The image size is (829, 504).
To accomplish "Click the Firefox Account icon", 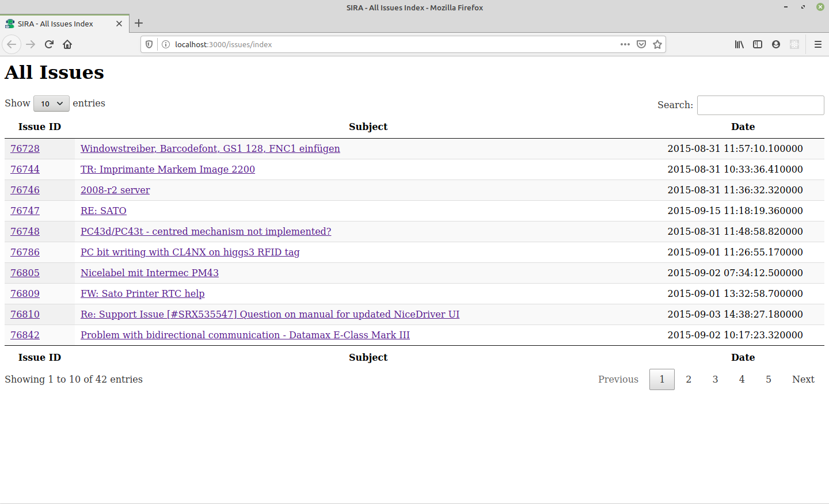I will (776, 44).
